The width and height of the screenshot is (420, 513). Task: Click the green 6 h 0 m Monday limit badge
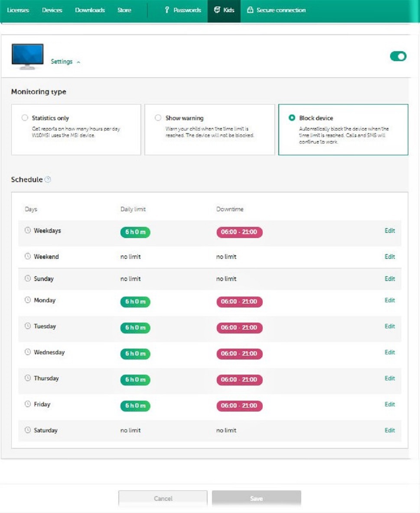point(135,302)
